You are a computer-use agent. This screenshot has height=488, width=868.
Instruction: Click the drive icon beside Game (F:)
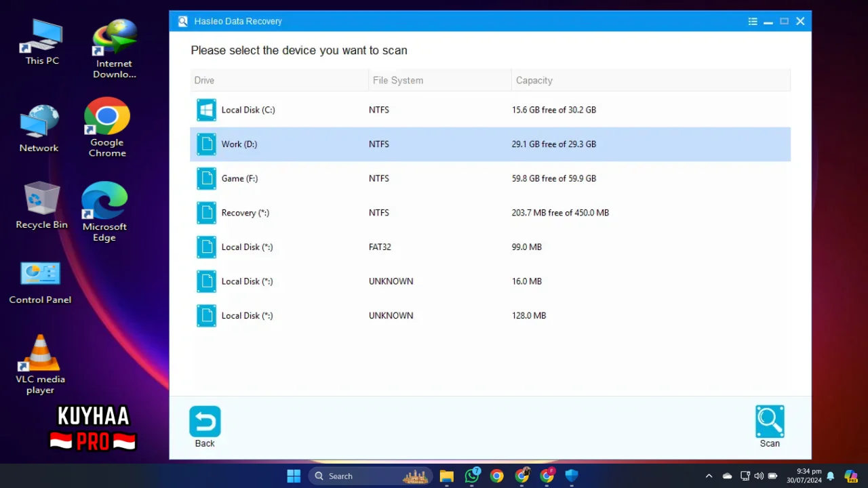pyautogui.click(x=206, y=178)
